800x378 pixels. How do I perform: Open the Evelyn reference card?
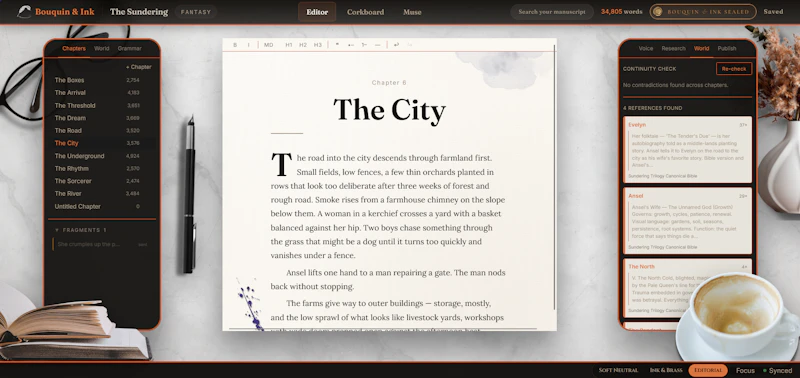pos(687,149)
